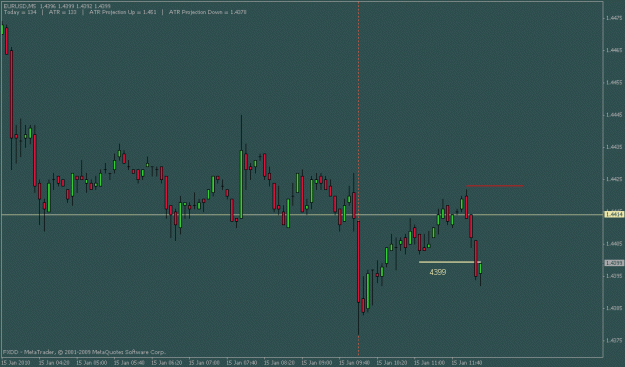625x367 pixels.
Task: Click the 1.4435 price axis label
Action: point(614,147)
